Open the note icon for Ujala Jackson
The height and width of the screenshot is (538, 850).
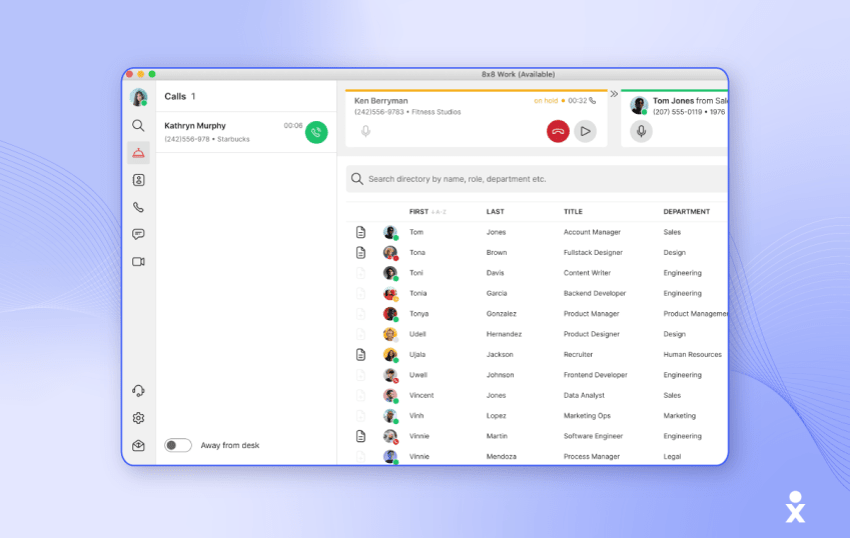[361, 354]
